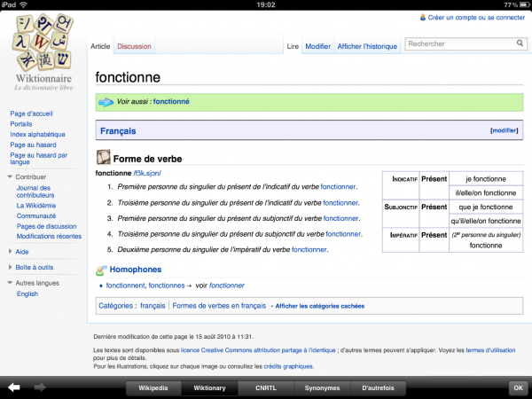Click the search magnifying glass icon
The image size is (532, 399).
(520, 43)
